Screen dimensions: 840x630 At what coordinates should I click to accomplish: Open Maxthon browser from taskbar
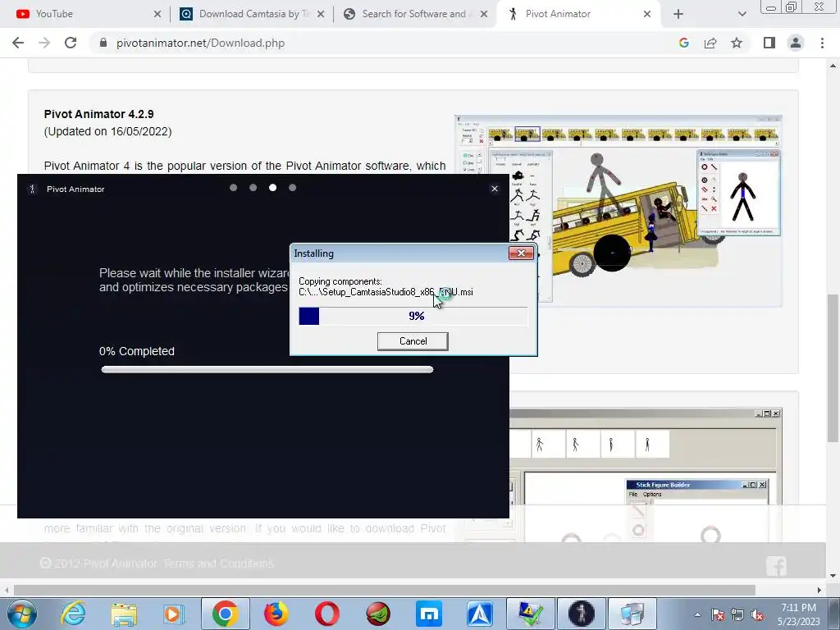point(428,614)
